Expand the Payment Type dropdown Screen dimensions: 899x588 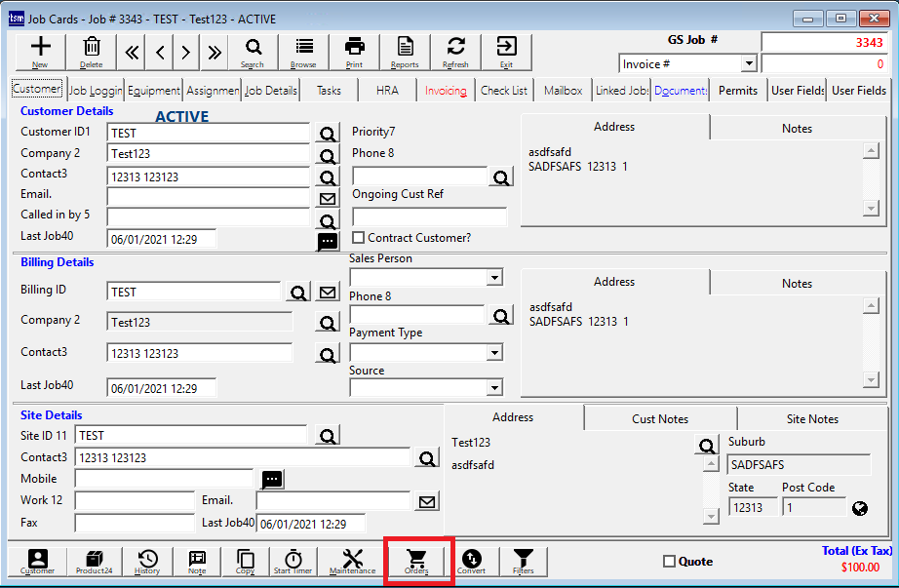point(494,352)
